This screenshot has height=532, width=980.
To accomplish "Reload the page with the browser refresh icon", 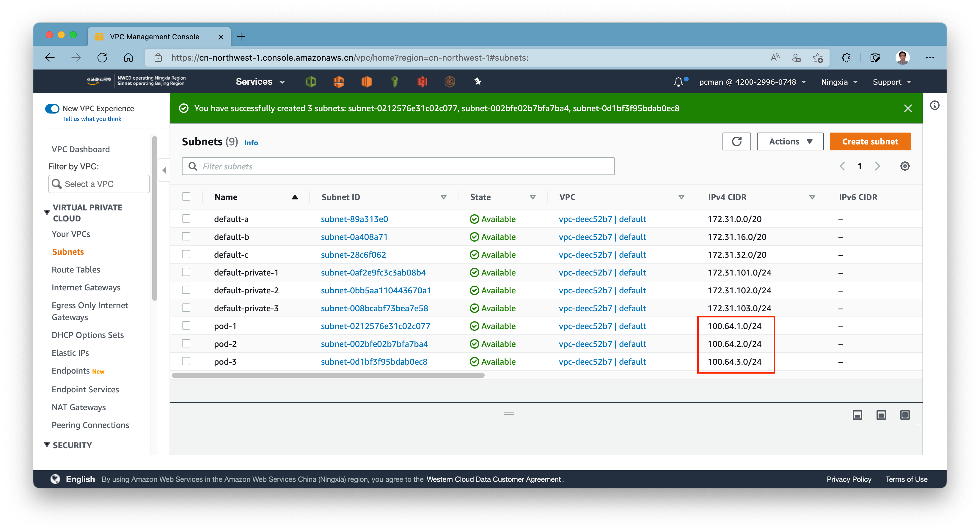I will (x=102, y=57).
